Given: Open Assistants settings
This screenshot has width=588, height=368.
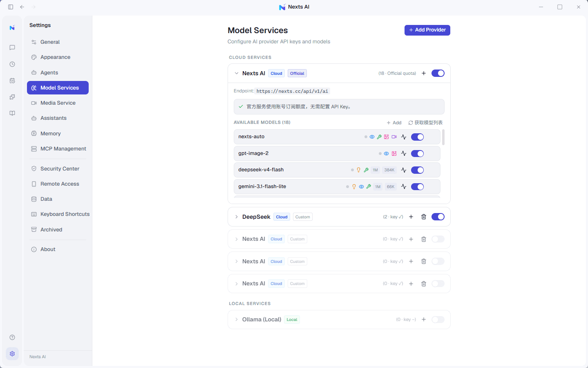Looking at the screenshot, I should pos(58,118).
